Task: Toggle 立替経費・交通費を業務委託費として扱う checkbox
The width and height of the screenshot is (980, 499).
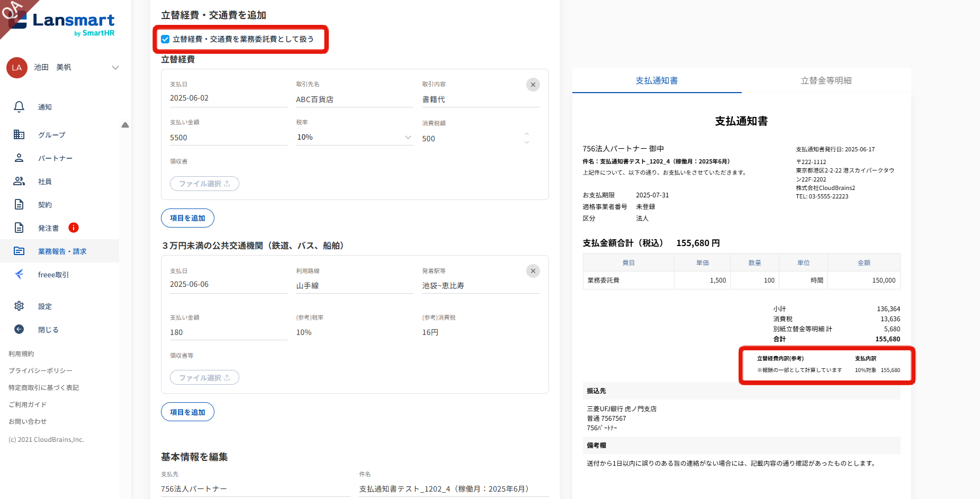Action: tap(165, 39)
